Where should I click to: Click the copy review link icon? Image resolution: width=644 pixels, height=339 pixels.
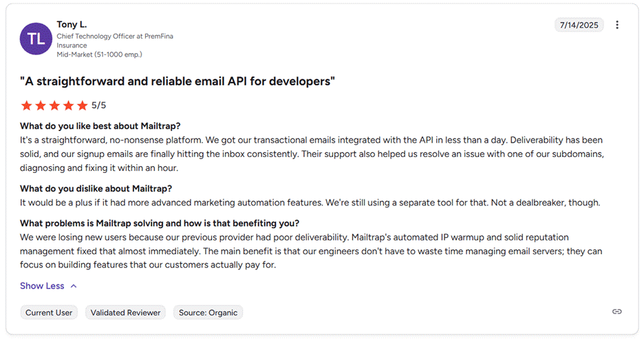point(617,311)
